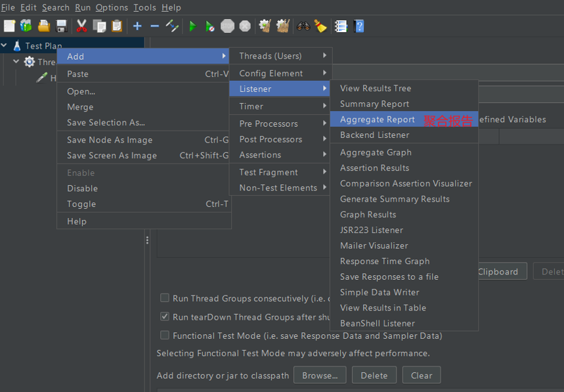Choose Summary Report listener
Viewport: 564px width, 392px height.
(x=404, y=104)
